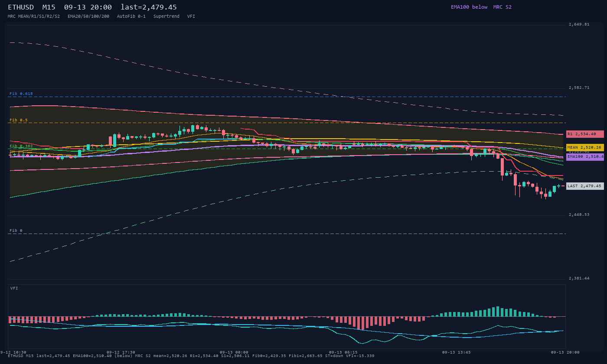Click the 09-13 20:00 time axis label
Screen dimensions: 607x364
coord(565,352)
